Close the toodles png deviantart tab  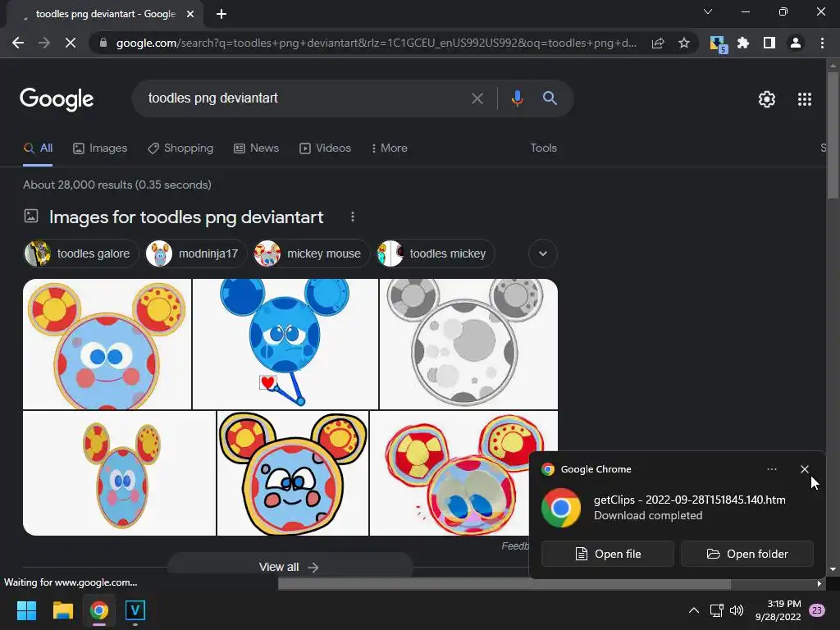click(x=190, y=14)
